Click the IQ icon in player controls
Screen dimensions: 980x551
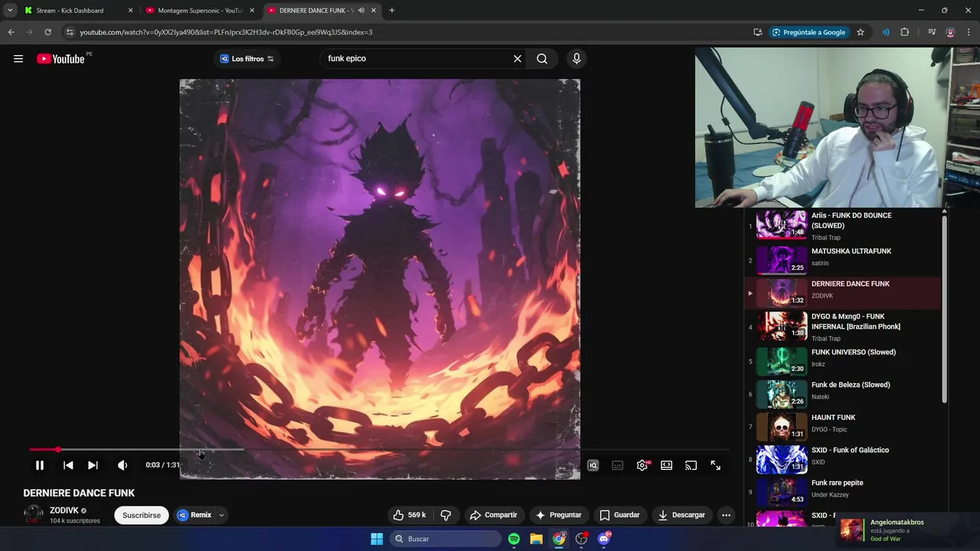point(593,465)
